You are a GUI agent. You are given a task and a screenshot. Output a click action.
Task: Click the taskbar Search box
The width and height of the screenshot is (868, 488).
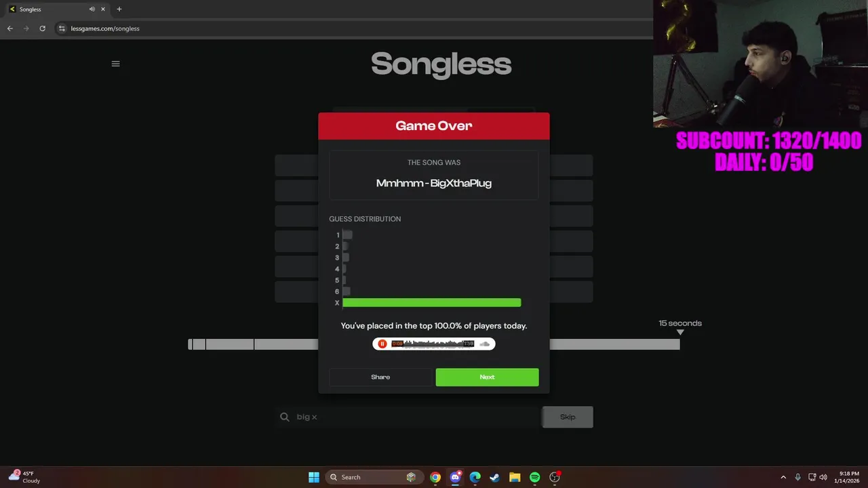coord(374,477)
